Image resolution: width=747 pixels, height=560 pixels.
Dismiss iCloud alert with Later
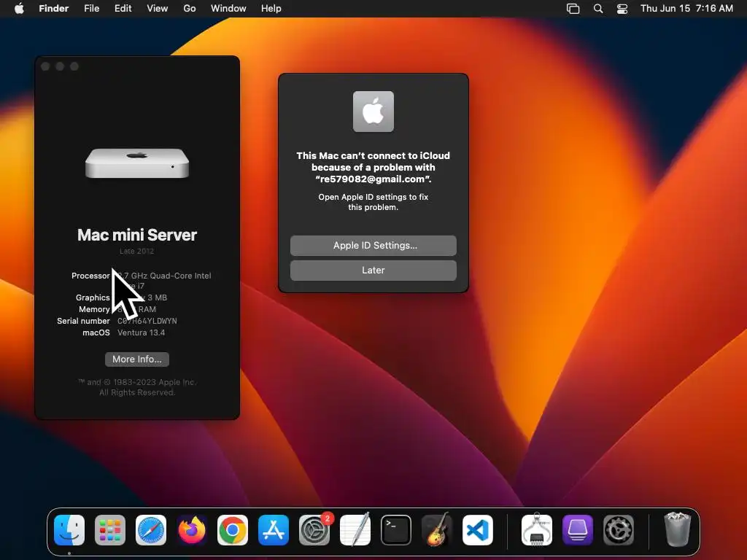click(x=373, y=270)
